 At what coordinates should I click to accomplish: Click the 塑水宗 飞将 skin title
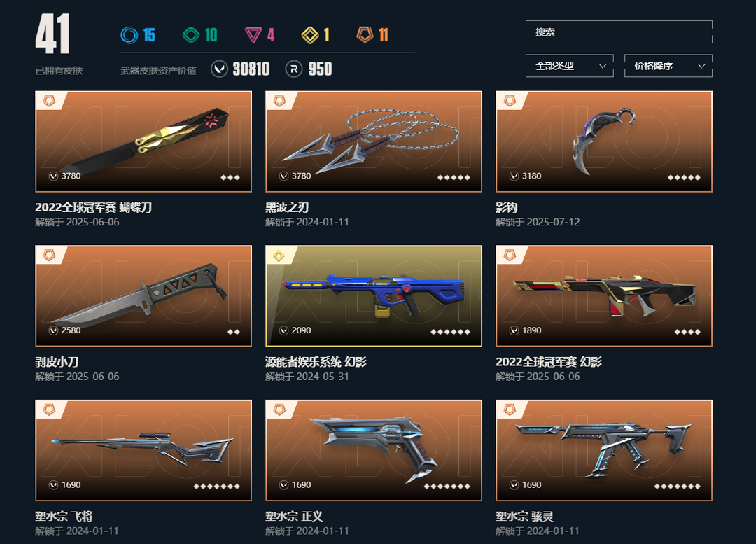coord(64,517)
